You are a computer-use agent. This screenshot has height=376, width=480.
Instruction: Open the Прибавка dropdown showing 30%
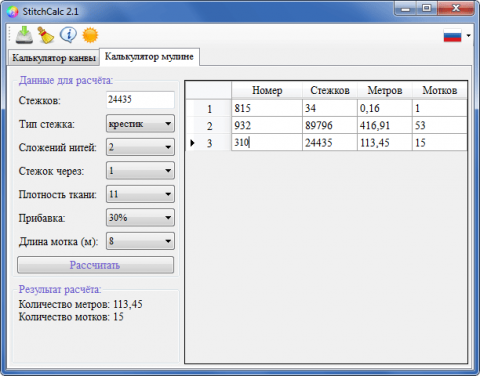[x=140, y=218]
